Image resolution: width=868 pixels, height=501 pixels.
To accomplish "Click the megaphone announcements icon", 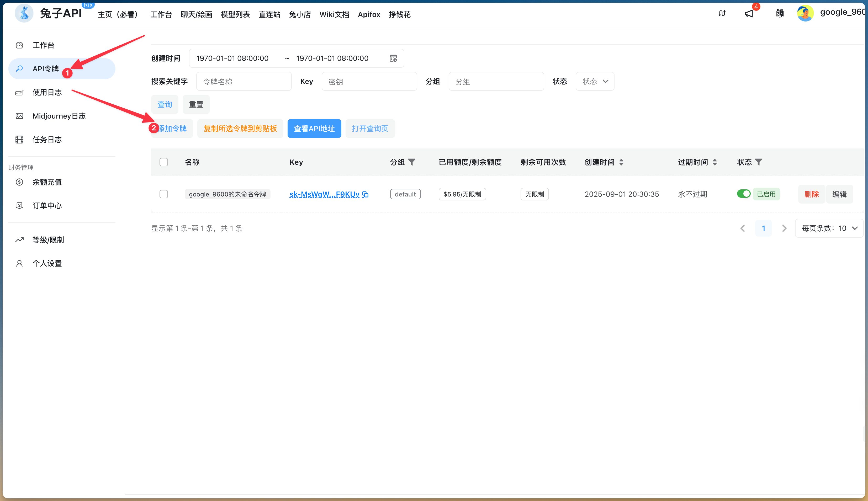I will pos(749,13).
